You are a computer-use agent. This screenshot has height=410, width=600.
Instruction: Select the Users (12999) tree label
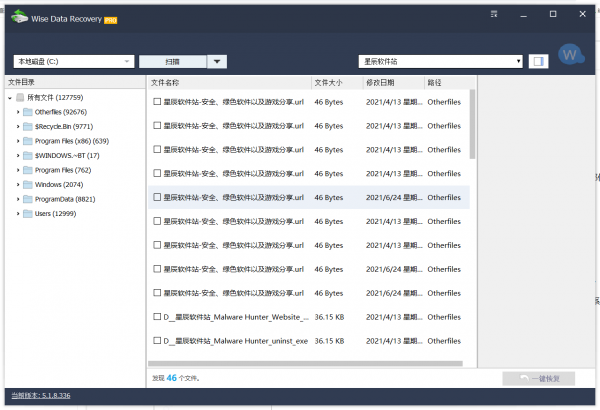(x=55, y=214)
